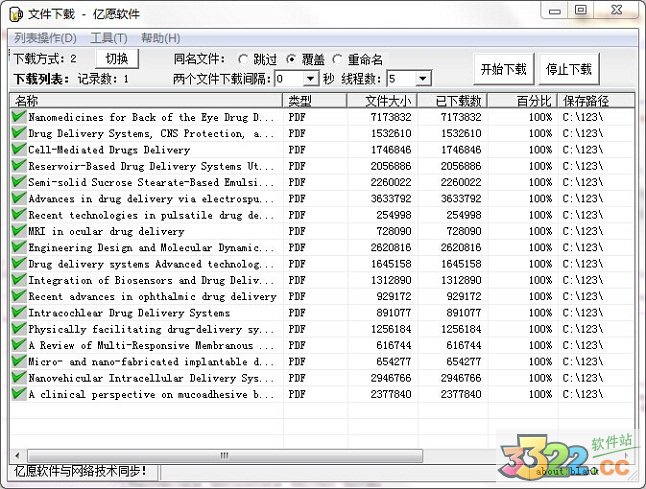This screenshot has width=646, height=489.
Task: Click file size value 7173832 in 文件大小 column
Action: pos(391,117)
